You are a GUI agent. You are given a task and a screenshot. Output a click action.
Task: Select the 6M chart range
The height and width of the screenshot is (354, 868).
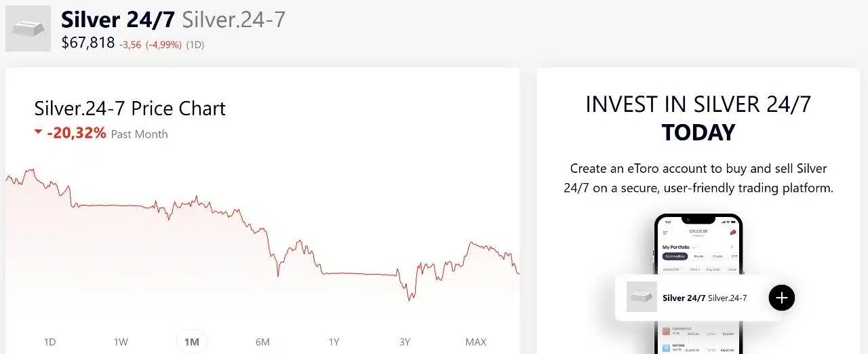(262, 342)
